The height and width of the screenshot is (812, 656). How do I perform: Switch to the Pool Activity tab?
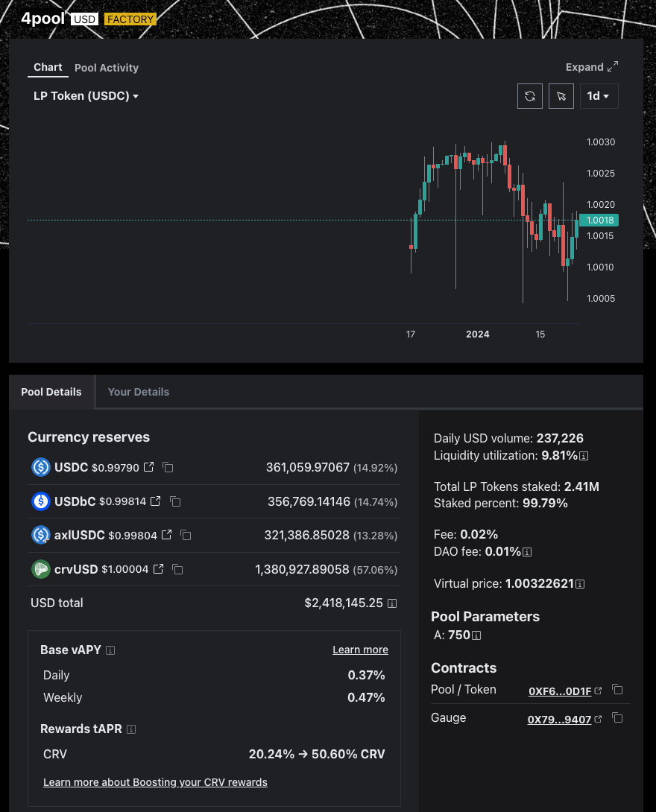click(106, 68)
